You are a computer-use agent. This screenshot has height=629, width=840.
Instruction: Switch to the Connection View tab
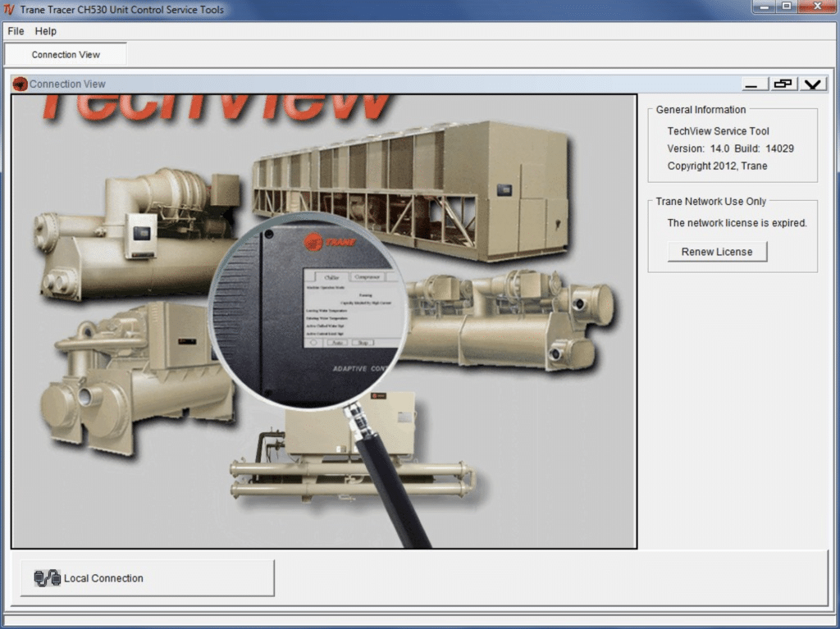click(66, 55)
